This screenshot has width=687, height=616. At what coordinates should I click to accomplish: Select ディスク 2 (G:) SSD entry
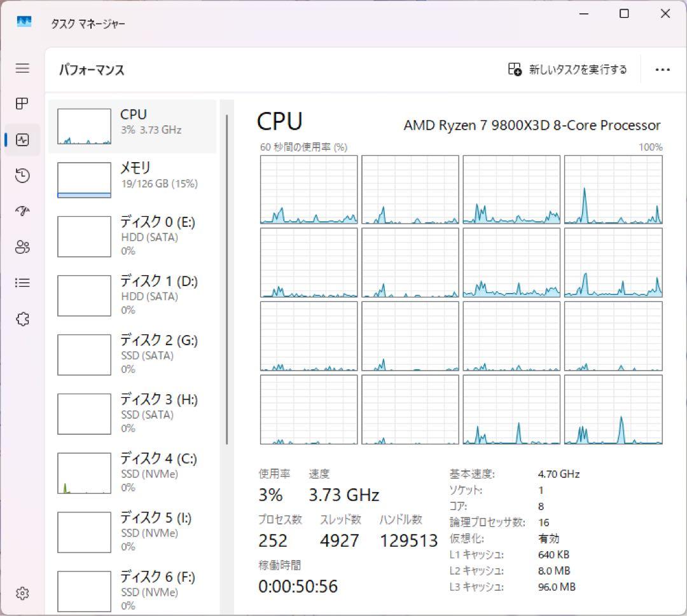pos(132,354)
